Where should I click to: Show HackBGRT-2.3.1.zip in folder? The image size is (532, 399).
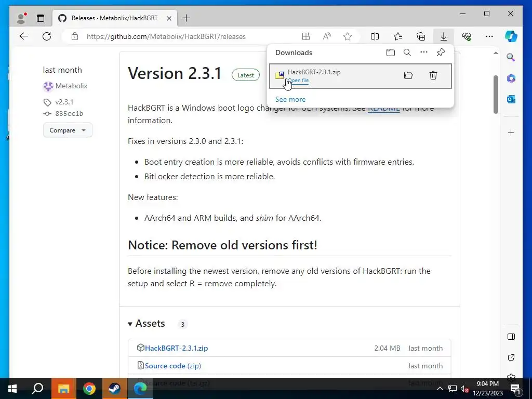click(408, 75)
